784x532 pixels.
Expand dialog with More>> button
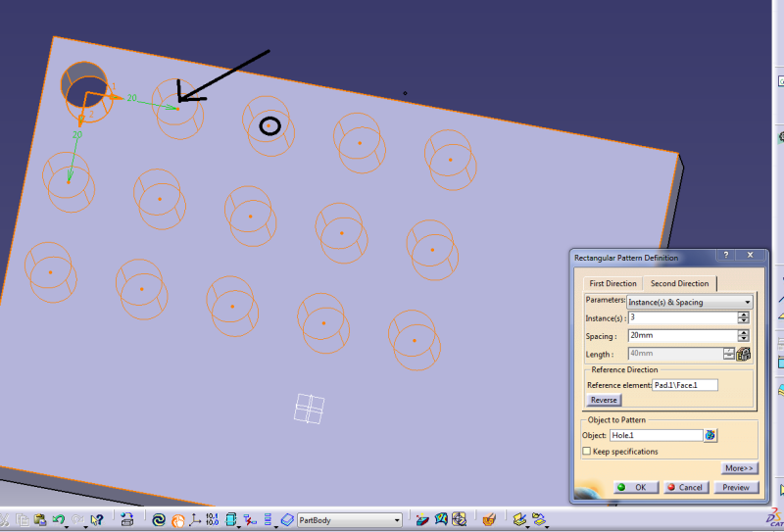pos(739,468)
